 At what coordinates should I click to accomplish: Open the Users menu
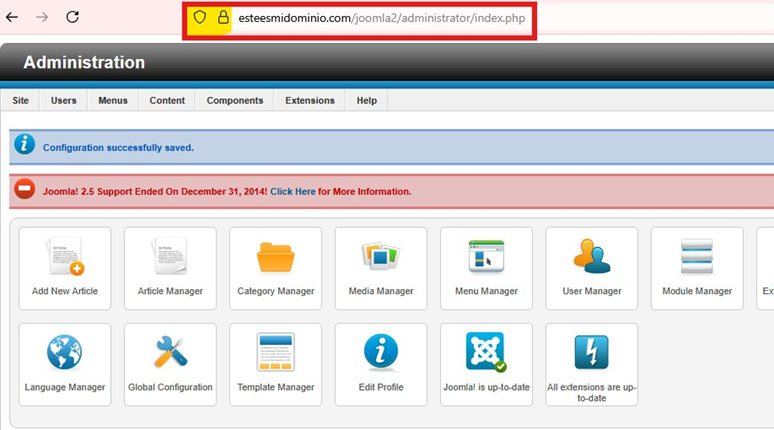pyautogui.click(x=64, y=100)
